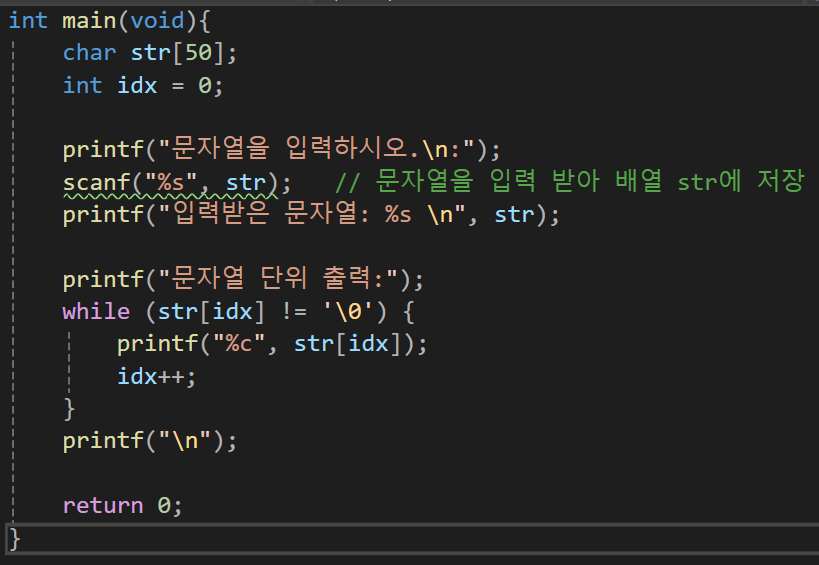The width and height of the screenshot is (819, 565).
Task: Click the printf '입력받은 문자열: %s' line
Action: [x=311, y=214]
